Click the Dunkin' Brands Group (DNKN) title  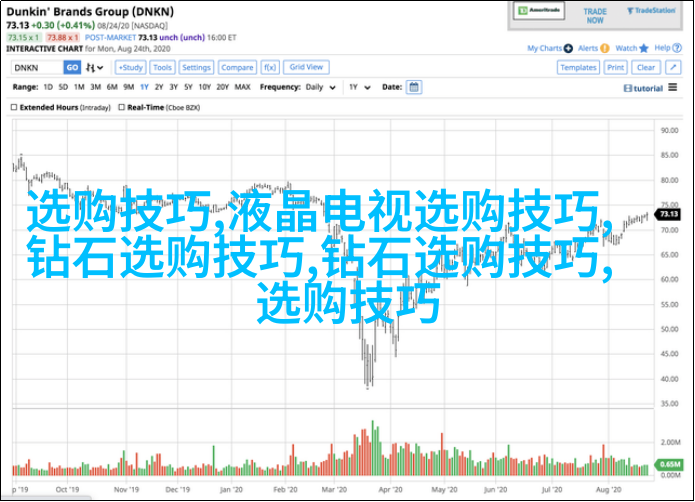click(90, 12)
